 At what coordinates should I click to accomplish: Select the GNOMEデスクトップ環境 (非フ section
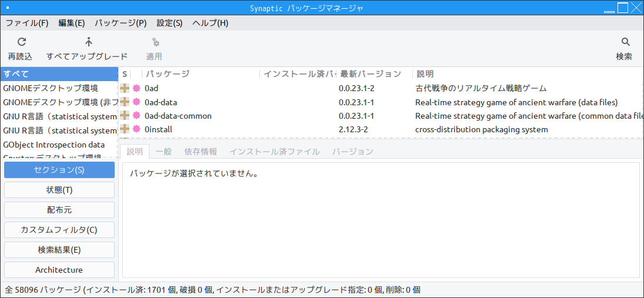tap(59, 102)
